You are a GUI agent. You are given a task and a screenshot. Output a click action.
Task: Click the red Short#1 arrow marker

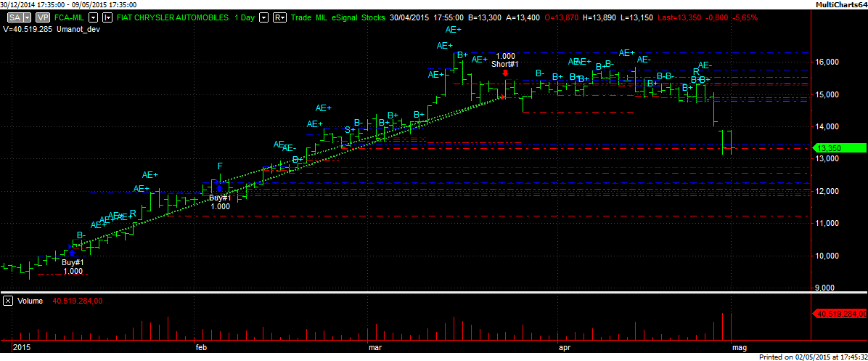505,73
